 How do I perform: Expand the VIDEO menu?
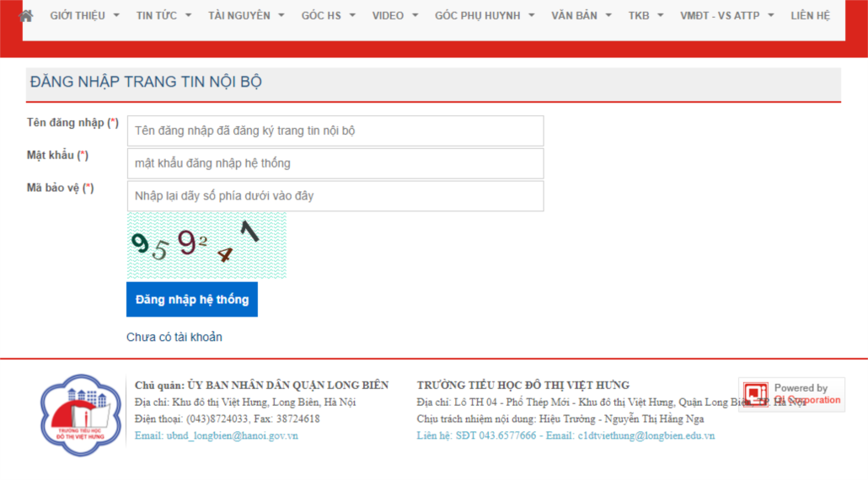[x=395, y=15]
